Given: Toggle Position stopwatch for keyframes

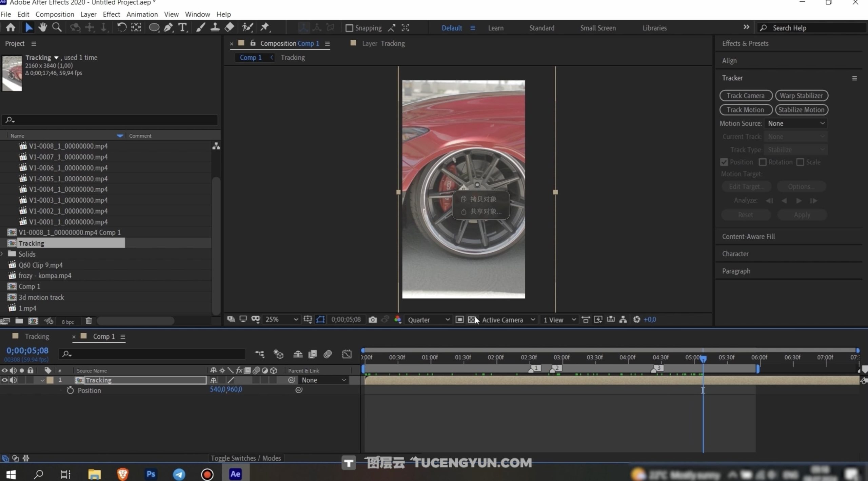Looking at the screenshot, I should coord(70,390).
